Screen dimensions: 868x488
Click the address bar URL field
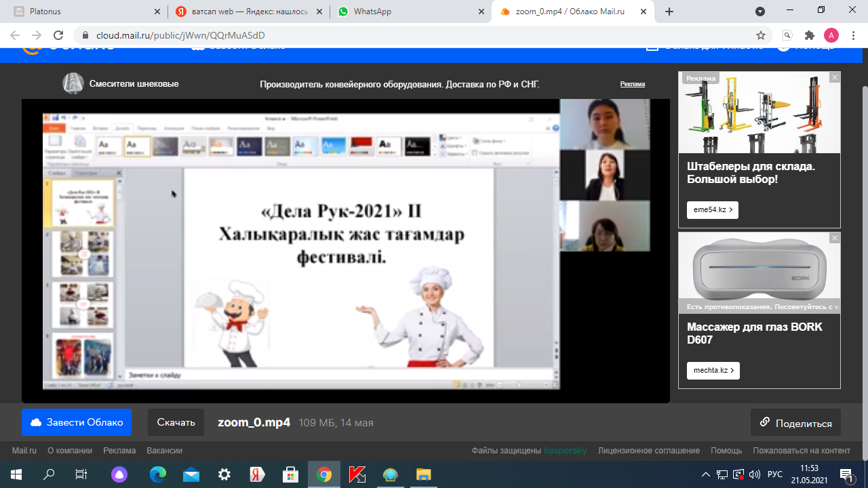pos(407,35)
